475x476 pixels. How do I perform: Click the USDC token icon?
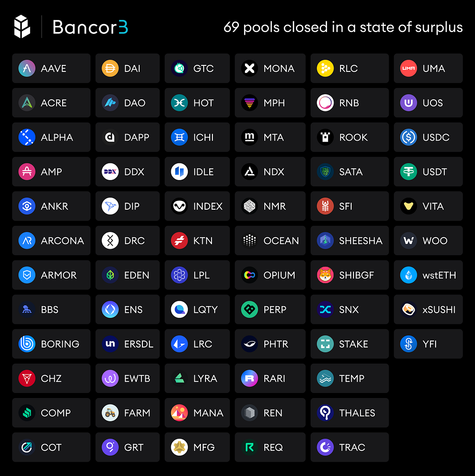click(409, 137)
